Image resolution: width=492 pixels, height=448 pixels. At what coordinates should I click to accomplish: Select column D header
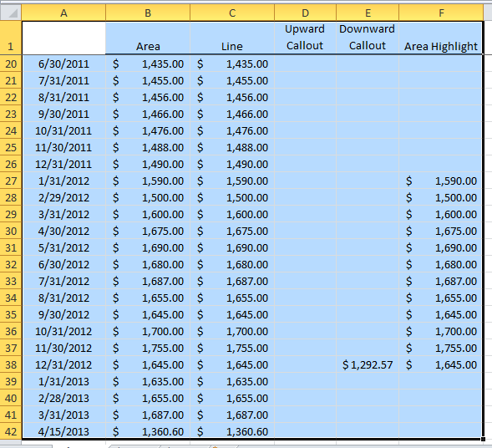point(305,13)
